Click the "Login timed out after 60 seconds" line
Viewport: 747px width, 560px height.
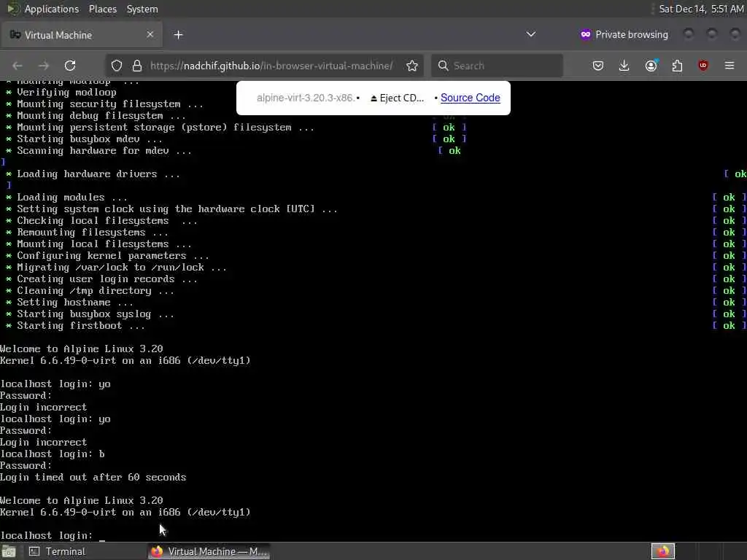[x=93, y=477]
